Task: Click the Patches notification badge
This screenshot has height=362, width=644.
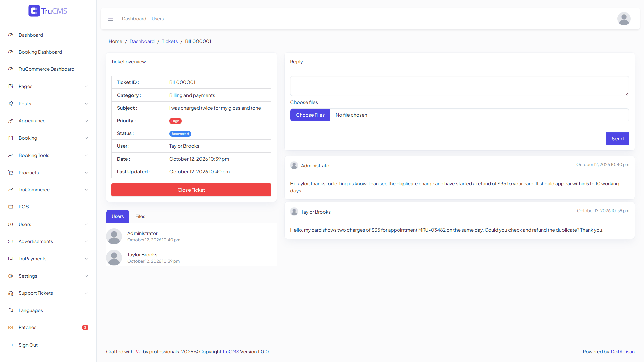Action: tap(85, 327)
